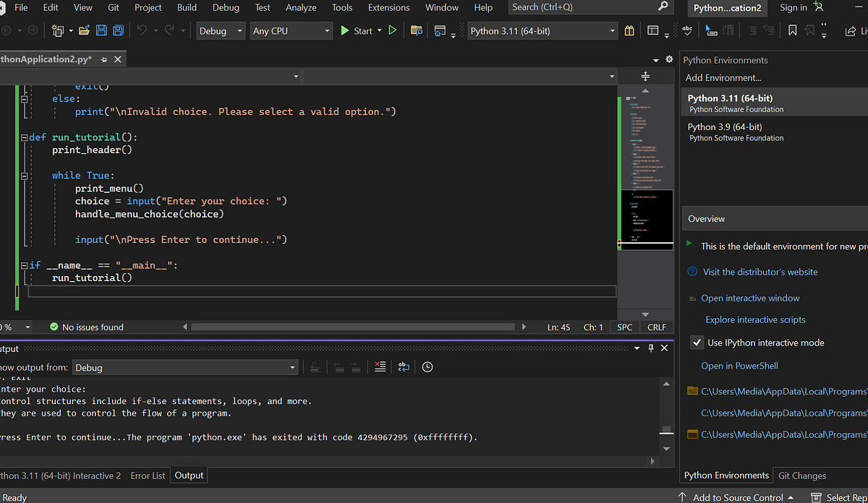Viewport: 868px width, 503px height.
Task: Click the Undo icon on the toolbar
Action: pyautogui.click(x=142, y=30)
